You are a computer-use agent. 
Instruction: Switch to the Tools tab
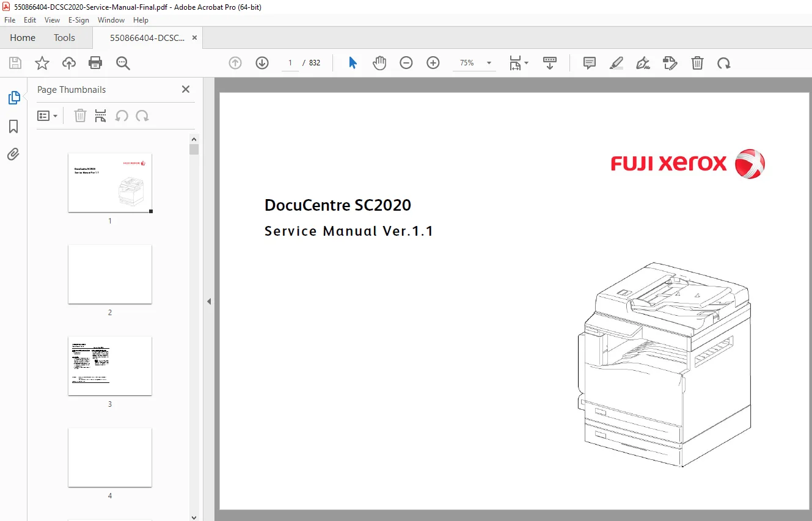[64, 38]
